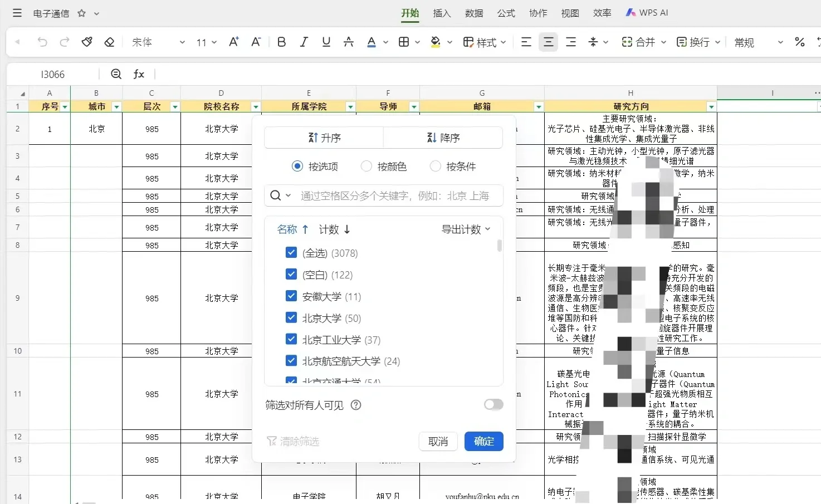Click the 确定 button

[483, 442]
